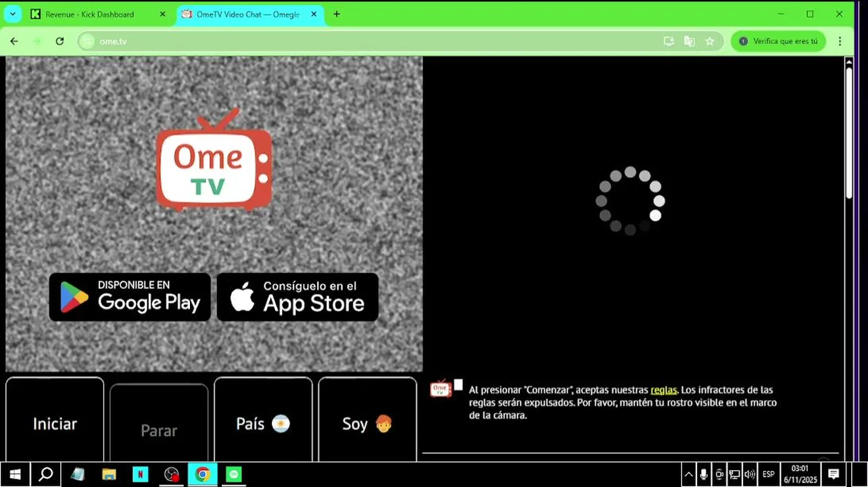Open the Netflix app in taskbar
Viewport: 868px width, 487px height.
coord(140,474)
